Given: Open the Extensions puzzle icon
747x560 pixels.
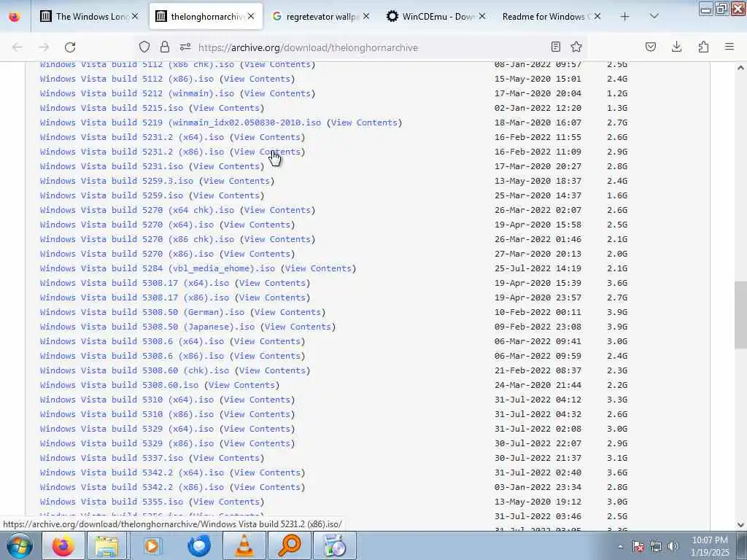Looking at the screenshot, I should (x=703, y=47).
